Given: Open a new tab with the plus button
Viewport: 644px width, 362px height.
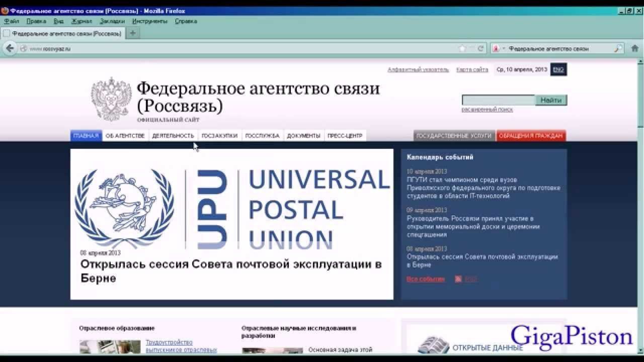Looking at the screenshot, I should pos(133,33).
